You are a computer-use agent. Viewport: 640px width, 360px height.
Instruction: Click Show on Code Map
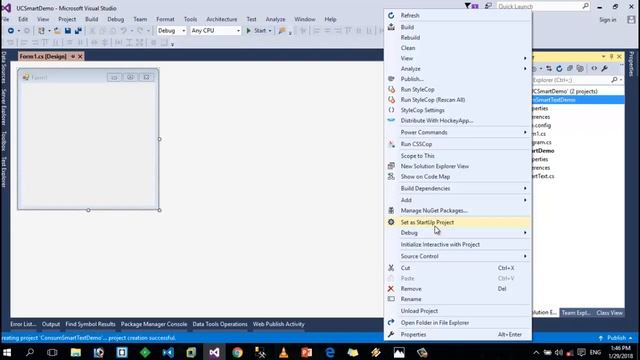pos(458,177)
